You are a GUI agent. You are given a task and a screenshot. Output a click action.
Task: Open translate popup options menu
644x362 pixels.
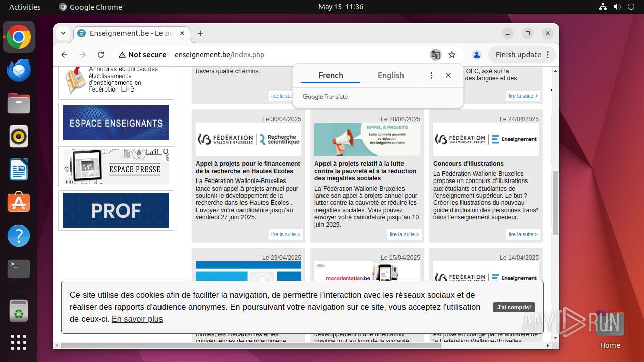pos(431,75)
